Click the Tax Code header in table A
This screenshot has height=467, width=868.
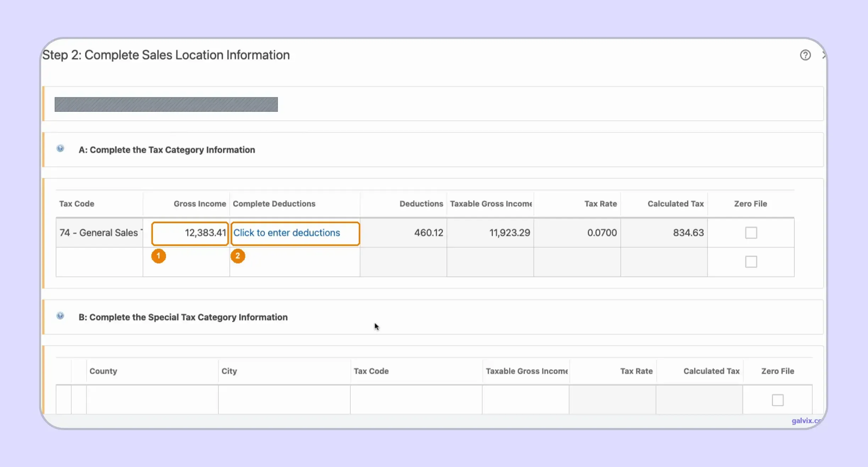tap(77, 204)
